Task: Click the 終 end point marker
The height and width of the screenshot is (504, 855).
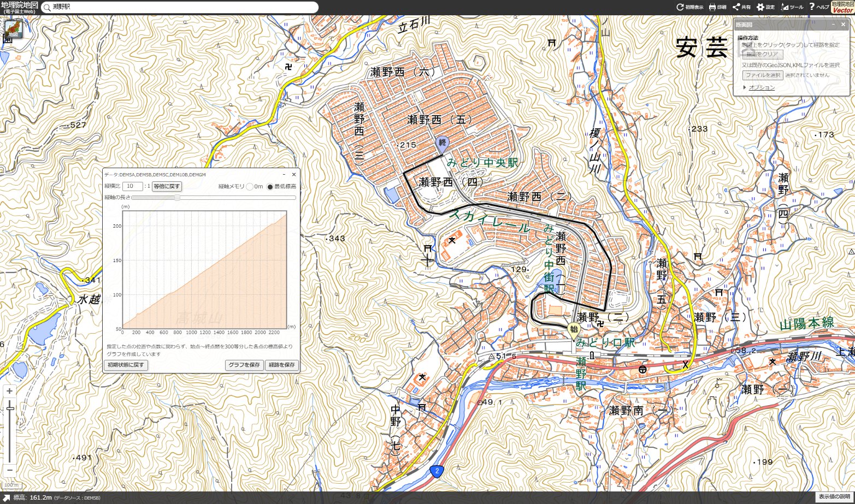Action: (443, 144)
